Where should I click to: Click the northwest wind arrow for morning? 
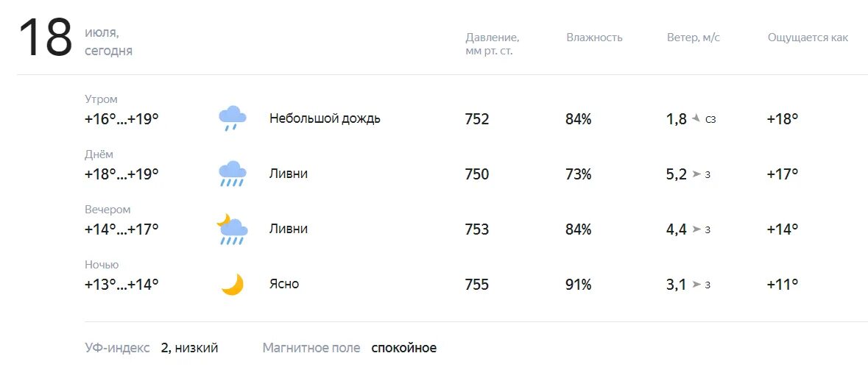point(696,118)
